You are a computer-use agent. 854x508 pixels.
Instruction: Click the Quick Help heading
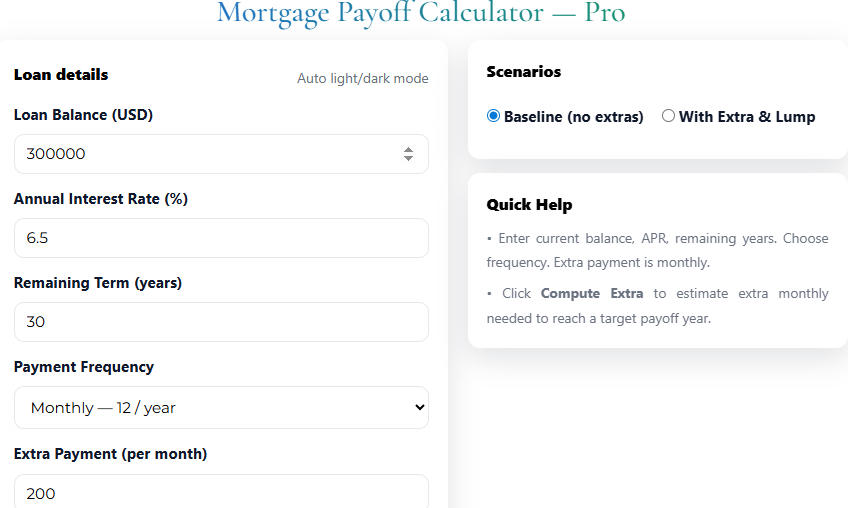pyautogui.click(x=529, y=205)
